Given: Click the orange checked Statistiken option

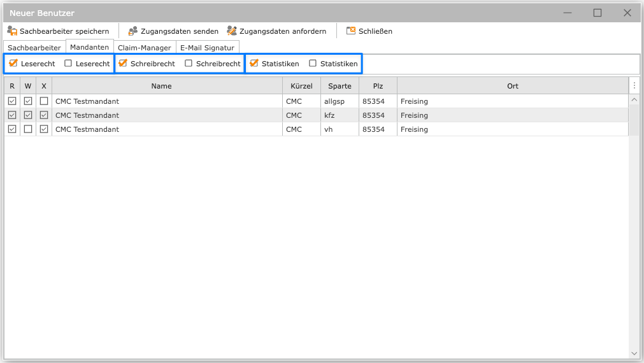Looking at the screenshot, I should (254, 64).
